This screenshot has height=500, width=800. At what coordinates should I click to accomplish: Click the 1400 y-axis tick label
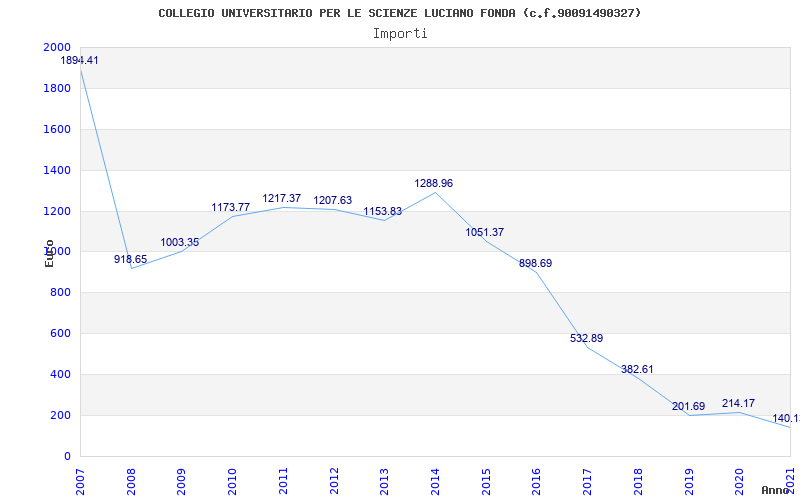[x=57, y=170]
